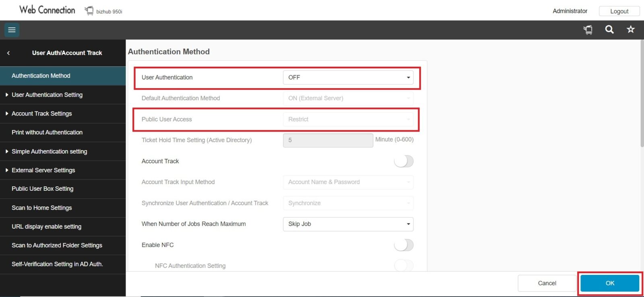
Task: Click the Cancel button
Action: (547, 283)
